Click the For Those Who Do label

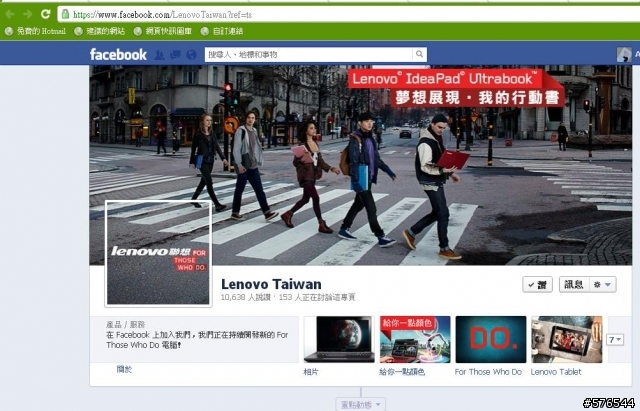click(488, 372)
